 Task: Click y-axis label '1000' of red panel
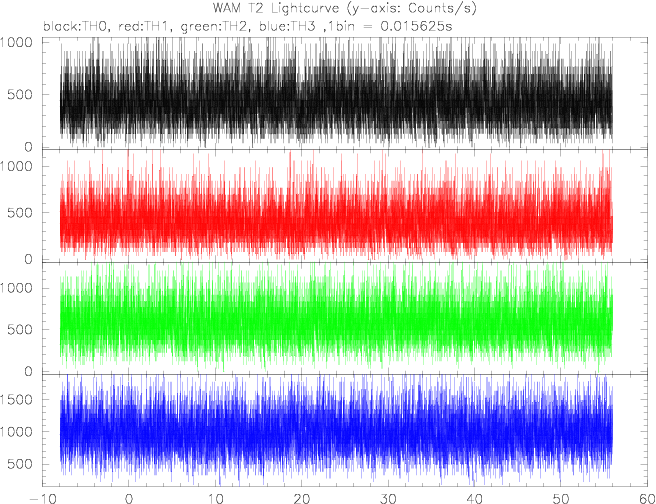coord(16,166)
